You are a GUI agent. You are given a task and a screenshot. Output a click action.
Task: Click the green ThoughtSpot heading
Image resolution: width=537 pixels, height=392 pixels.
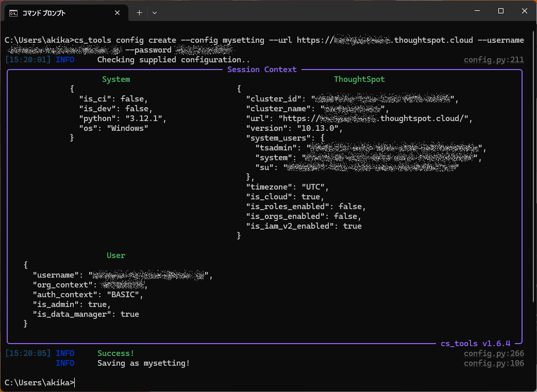click(x=359, y=79)
